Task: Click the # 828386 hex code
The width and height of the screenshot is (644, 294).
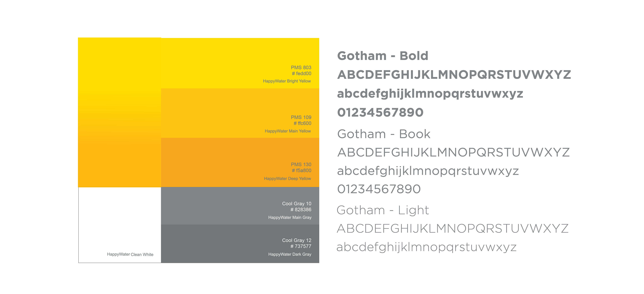Action: (x=301, y=210)
